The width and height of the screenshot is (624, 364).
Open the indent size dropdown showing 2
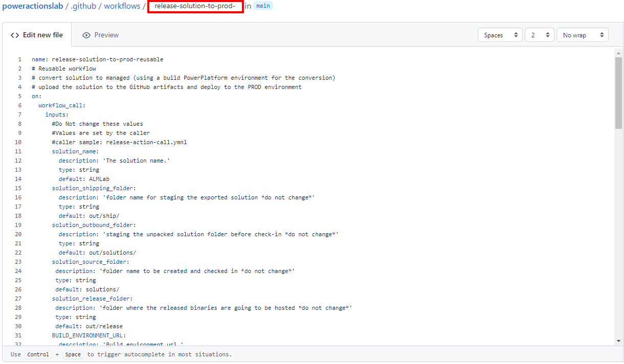pyautogui.click(x=539, y=35)
